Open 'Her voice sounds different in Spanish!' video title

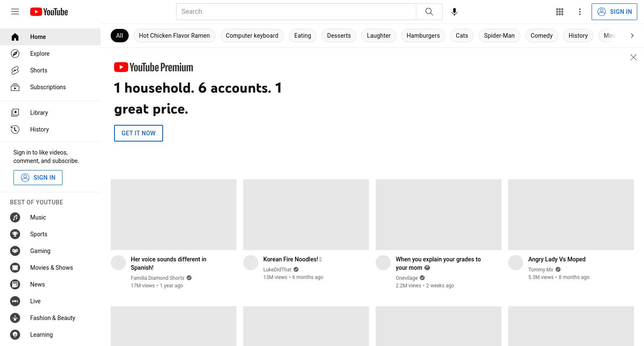(169, 263)
